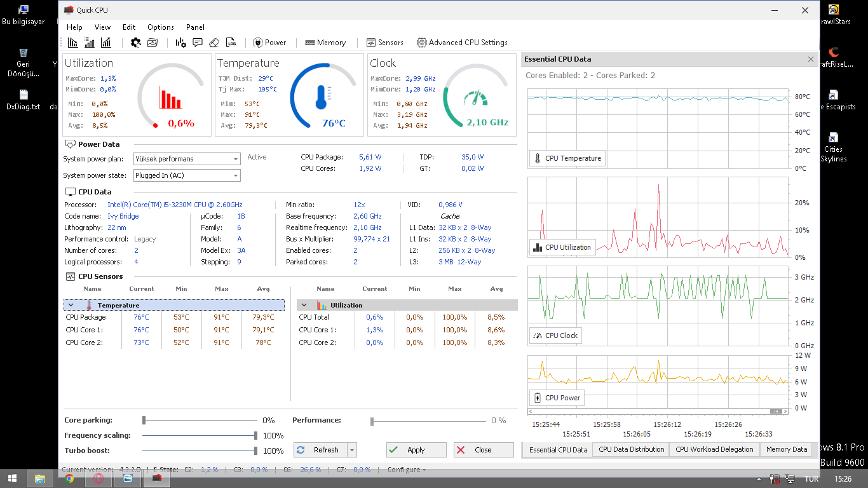Viewport: 868px width, 488px height.
Task: Click the CPU Clock graph legend icon
Action: click(x=538, y=335)
